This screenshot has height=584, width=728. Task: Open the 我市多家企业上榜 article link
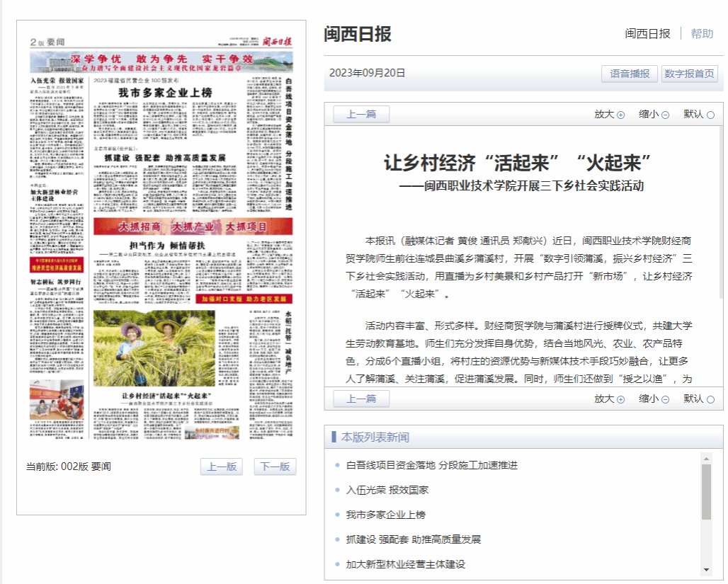[385, 515]
